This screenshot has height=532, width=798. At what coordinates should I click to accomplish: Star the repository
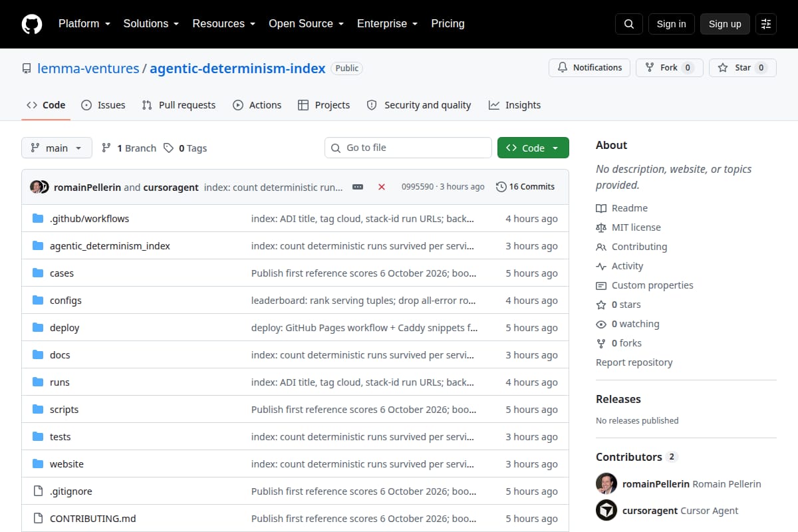[x=743, y=68]
